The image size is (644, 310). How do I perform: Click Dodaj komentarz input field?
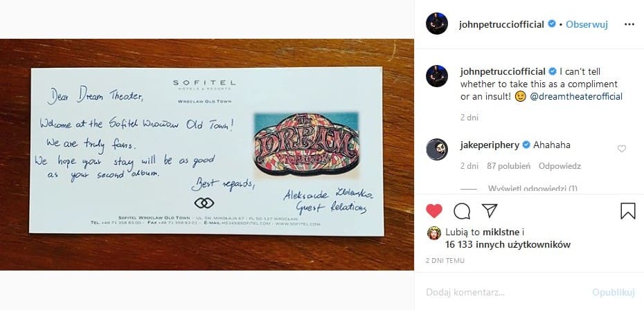pyautogui.click(x=506, y=292)
